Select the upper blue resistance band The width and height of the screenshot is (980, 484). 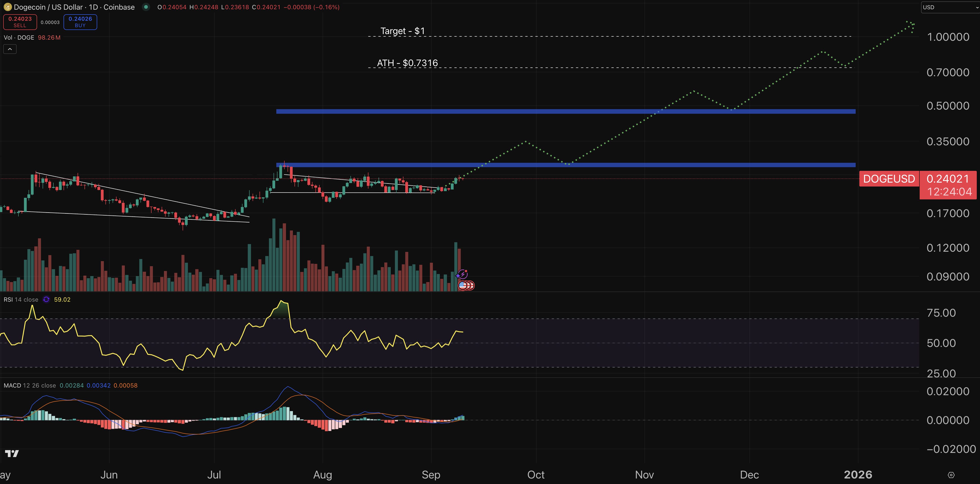pos(565,111)
